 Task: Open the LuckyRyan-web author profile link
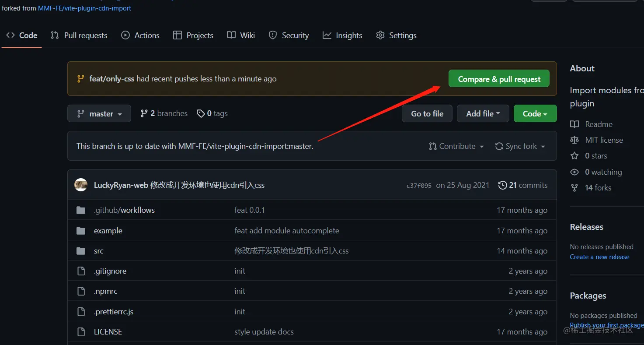(121, 185)
